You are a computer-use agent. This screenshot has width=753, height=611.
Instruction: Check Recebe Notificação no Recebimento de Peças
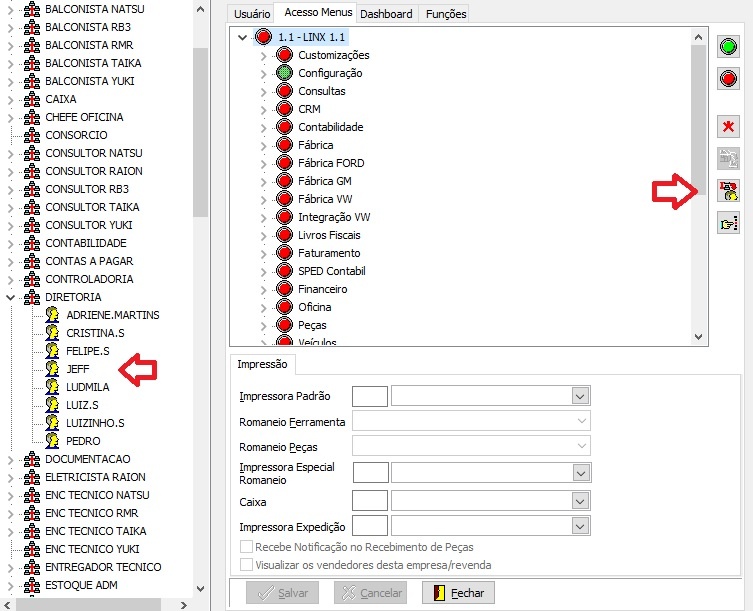click(x=246, y=547)
